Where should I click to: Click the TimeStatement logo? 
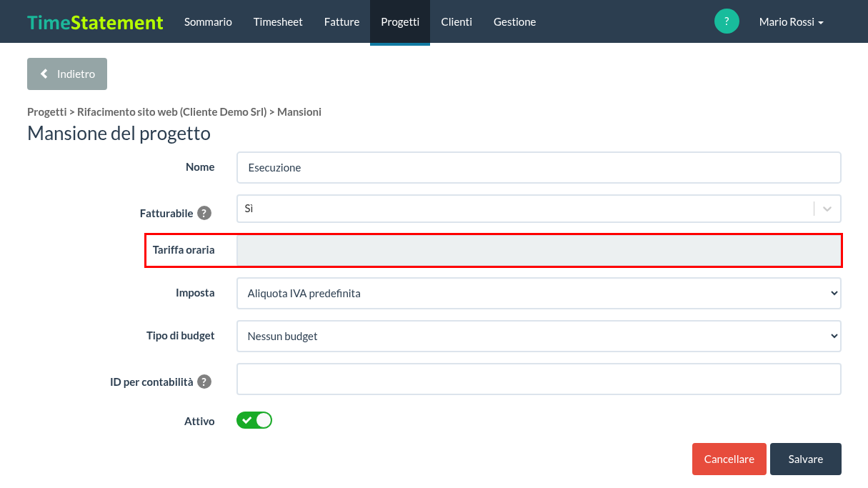coord(95,22)
